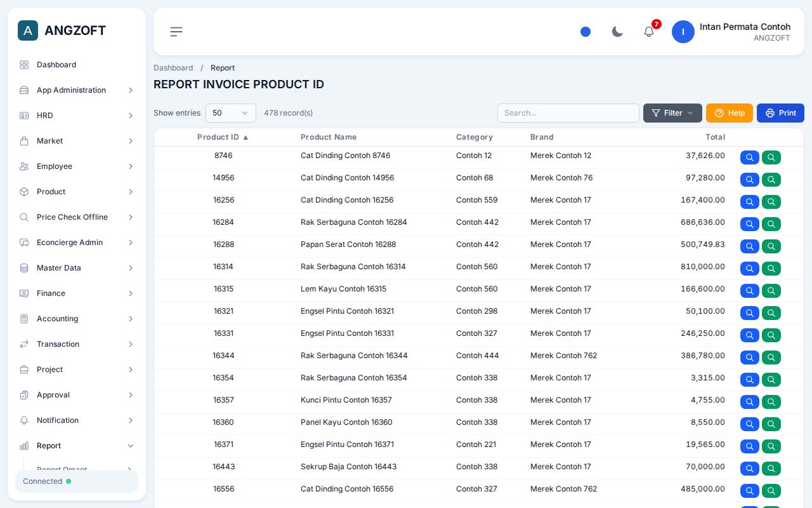
Task: Click the green search icon for product 8746
Action: [771, 157]
